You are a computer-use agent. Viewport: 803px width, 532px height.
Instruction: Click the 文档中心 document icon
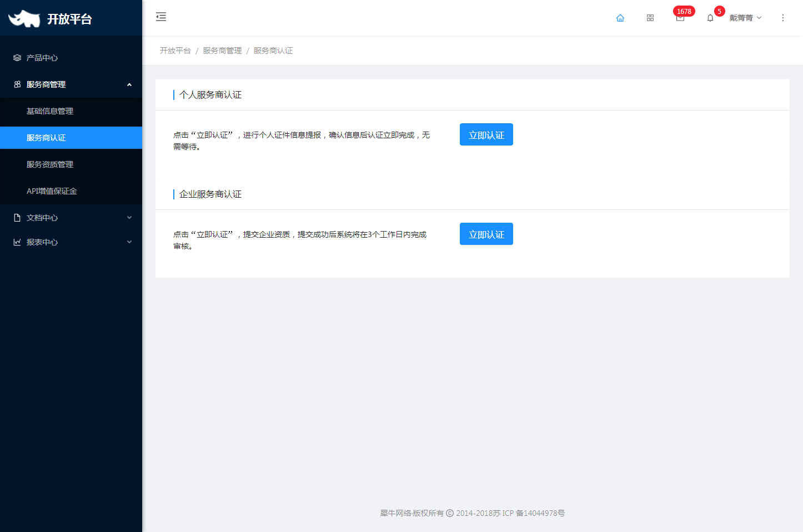point(17,218)
